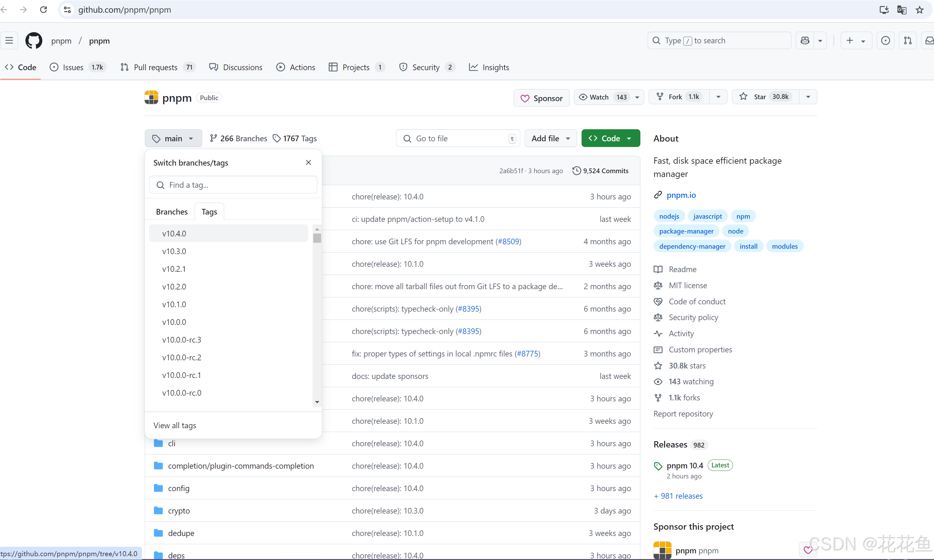Click the package-manager topic tag
Image resolution: width=934 pixels, height=560 pixels.
(686, 231)
